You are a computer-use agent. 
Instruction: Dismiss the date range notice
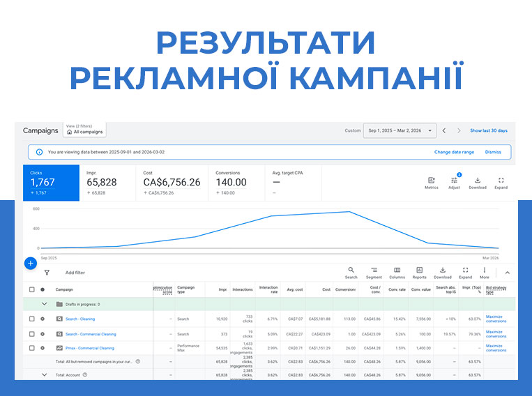click(493, 152)
